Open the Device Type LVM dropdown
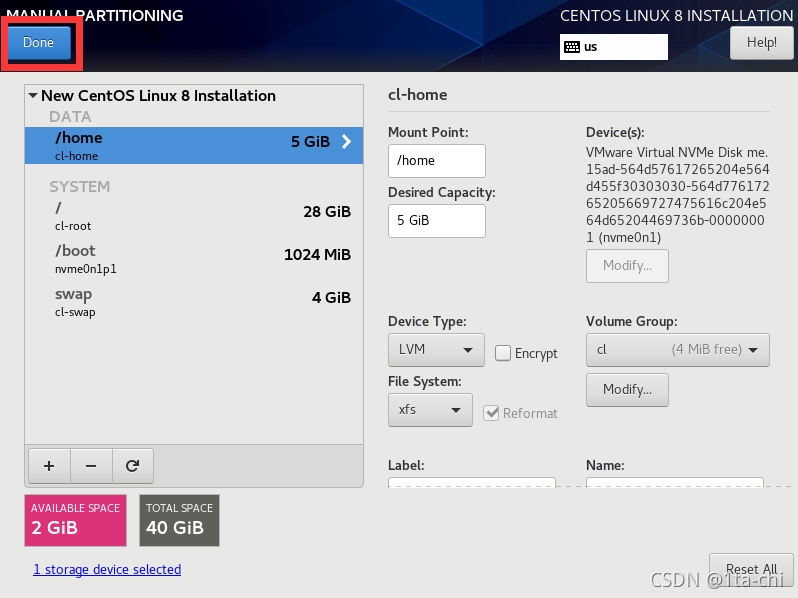The width and height of the screenshot is (798, 598). coord(436,350)
